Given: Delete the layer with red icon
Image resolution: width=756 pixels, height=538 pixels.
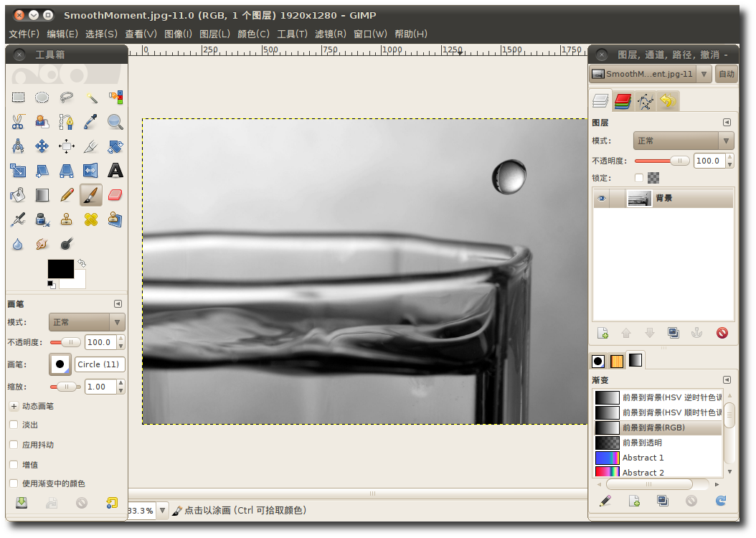Looking at the screenshot, I should point(722,333).
